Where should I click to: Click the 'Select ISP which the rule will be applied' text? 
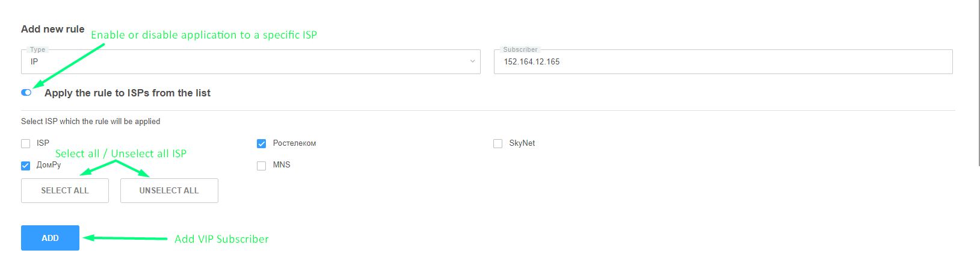point(90,121)
